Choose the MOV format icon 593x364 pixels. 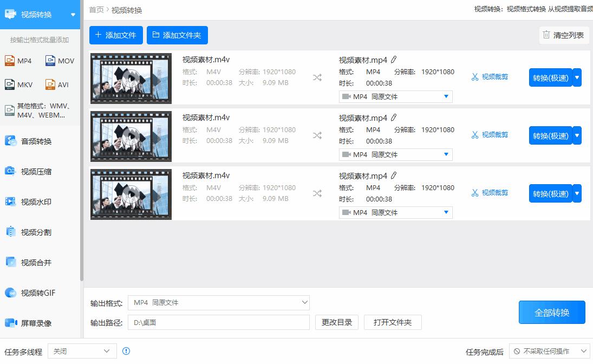pos(51,61)
